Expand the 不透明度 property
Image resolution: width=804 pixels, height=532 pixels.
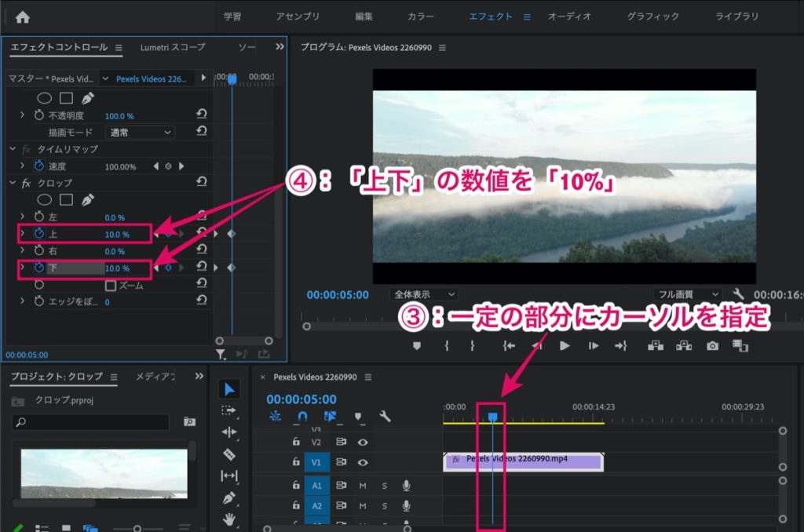tap(22, 115)
